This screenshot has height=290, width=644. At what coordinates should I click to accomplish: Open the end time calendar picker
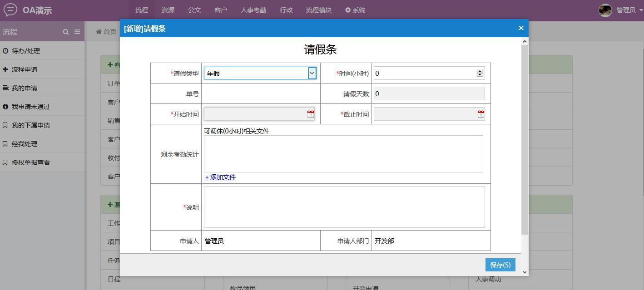tap(481, 114)
